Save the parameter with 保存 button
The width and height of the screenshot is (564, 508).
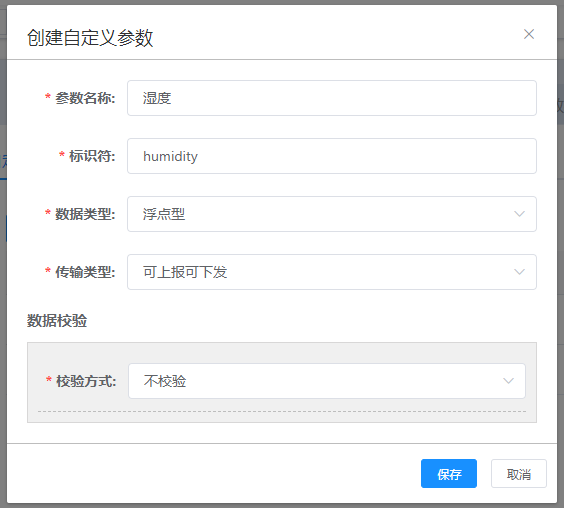[449, 473]
